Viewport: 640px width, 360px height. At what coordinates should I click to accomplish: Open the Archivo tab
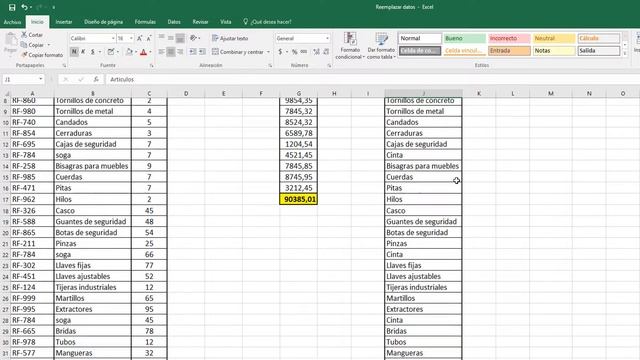(x=12, y=22)
